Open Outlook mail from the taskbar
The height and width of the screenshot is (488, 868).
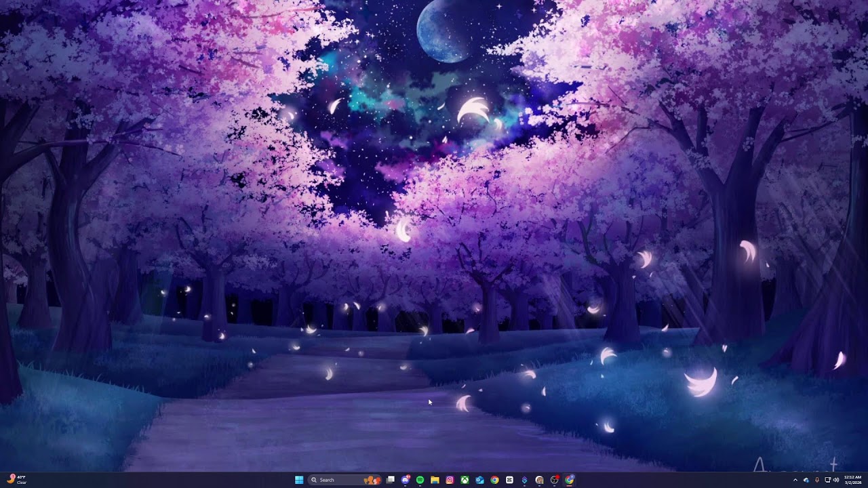point(479,480)
